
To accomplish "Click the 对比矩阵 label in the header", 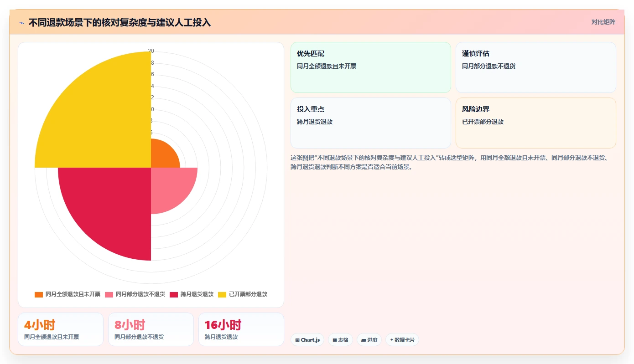I will [x=603, y=22].
